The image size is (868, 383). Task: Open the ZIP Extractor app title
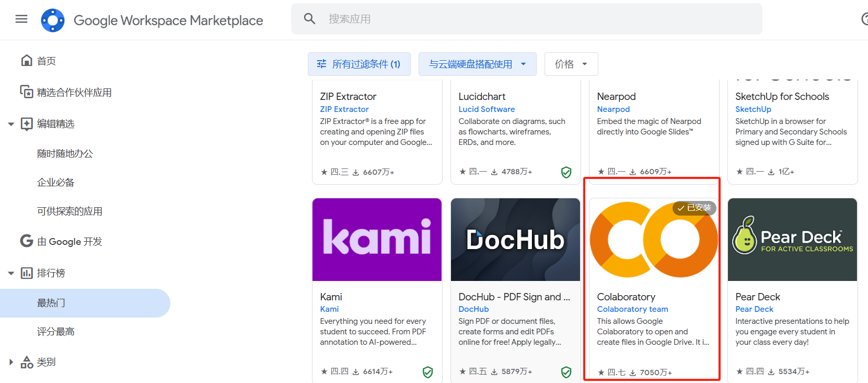click(348, 97)
